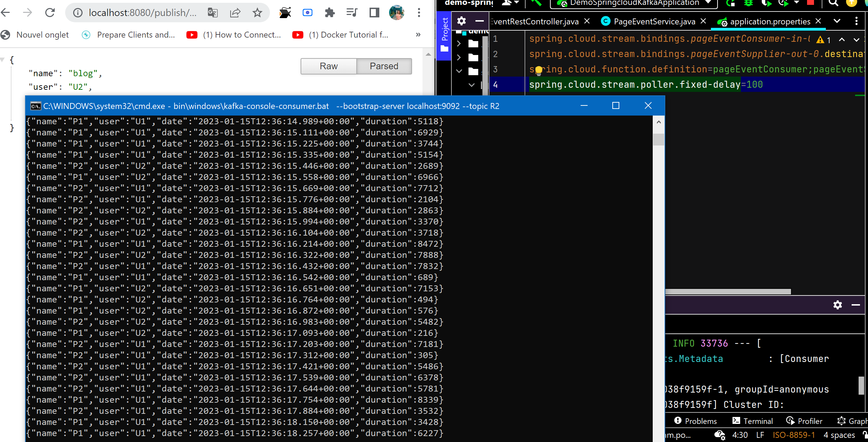Bookmark this page with the star icon
Viewport: 868px width, 442px height.
tap(257, 13)
